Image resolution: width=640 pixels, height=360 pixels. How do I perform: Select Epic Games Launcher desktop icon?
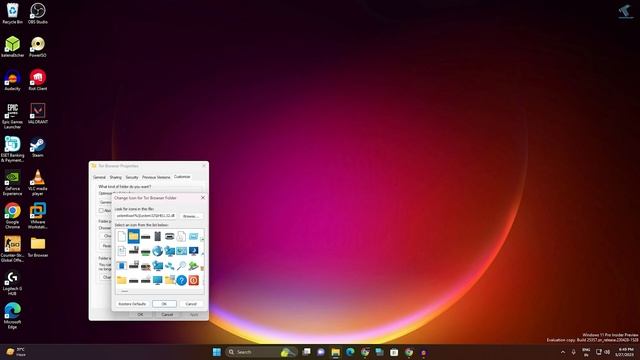pos(12,116)
